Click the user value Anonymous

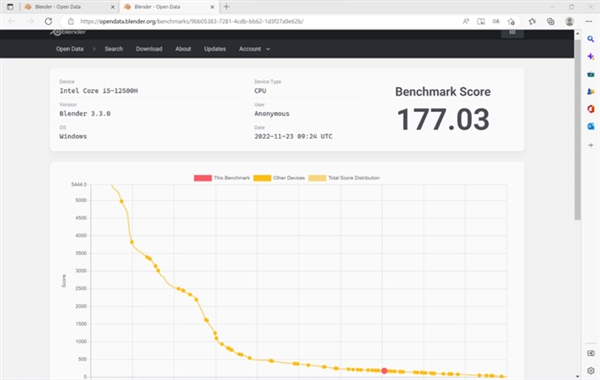pos(272,114)
